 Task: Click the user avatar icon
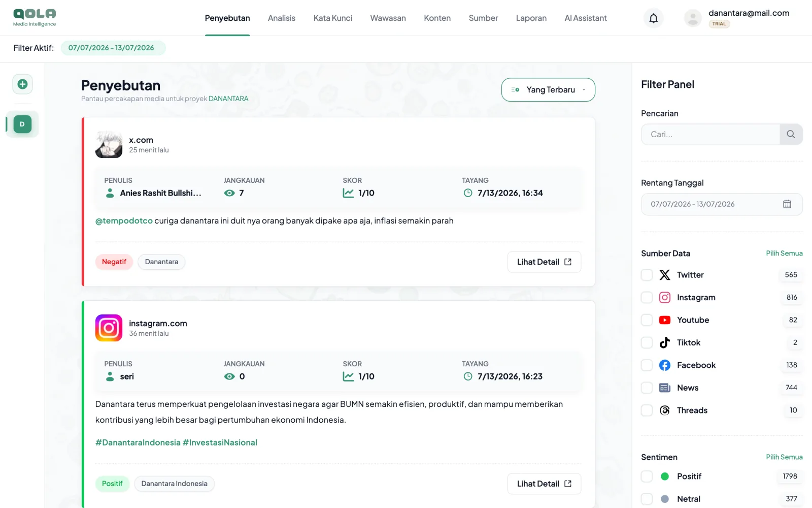pos(693,18)
